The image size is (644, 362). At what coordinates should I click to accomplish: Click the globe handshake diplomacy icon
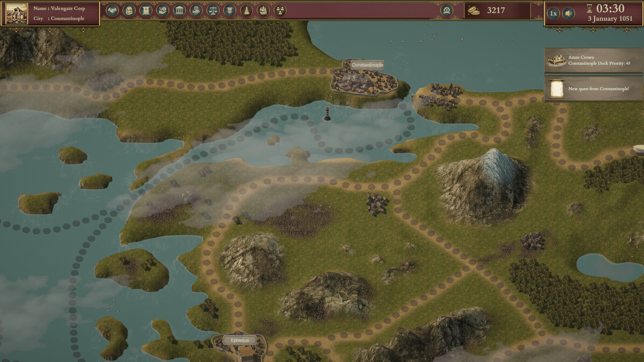point(196,11)
